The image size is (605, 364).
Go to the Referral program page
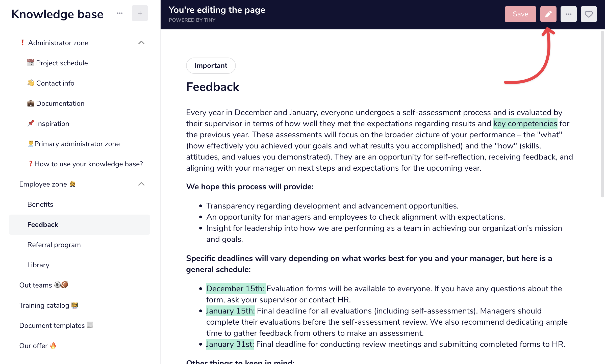tap(54, 245)
